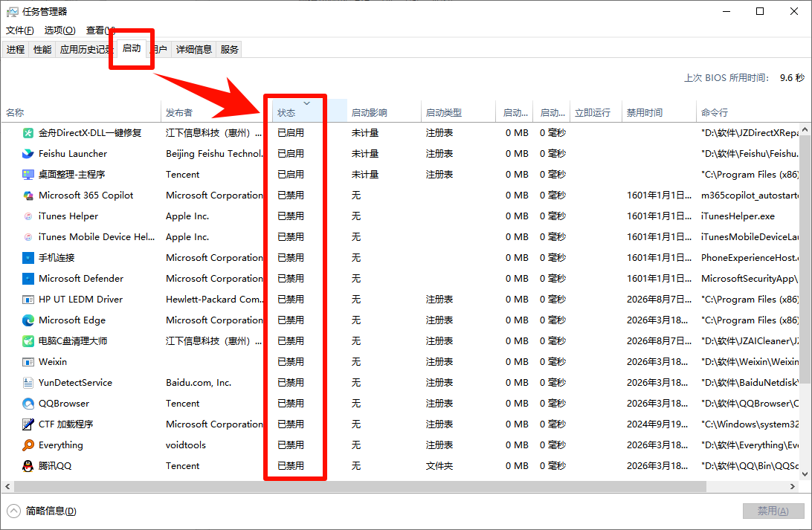The image size is (812, 530).
Task: Sort by the 立即运行 column header
Action: (x=596, y=112)
